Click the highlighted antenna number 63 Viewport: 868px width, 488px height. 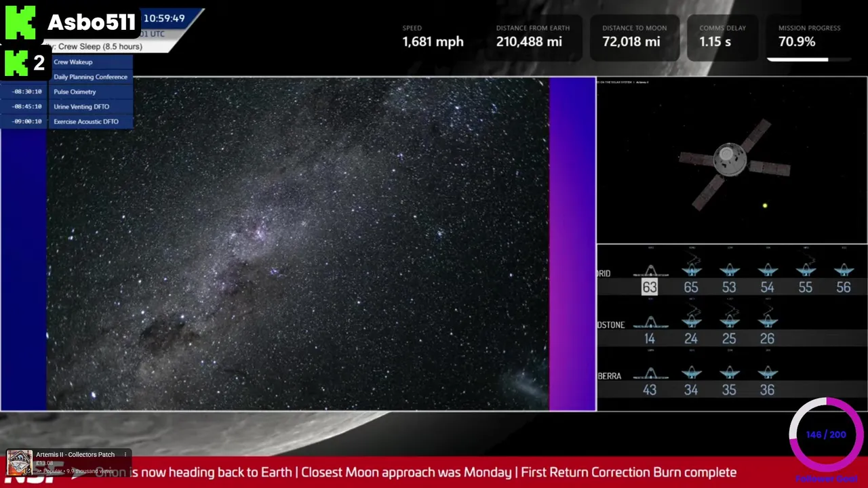point(650,287)
